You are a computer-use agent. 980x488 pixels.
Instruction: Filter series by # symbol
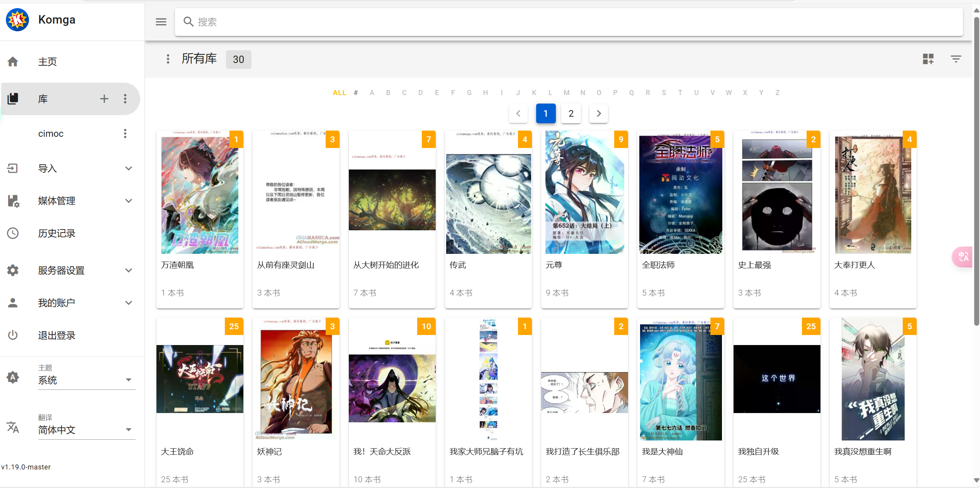tap(356, 93)
